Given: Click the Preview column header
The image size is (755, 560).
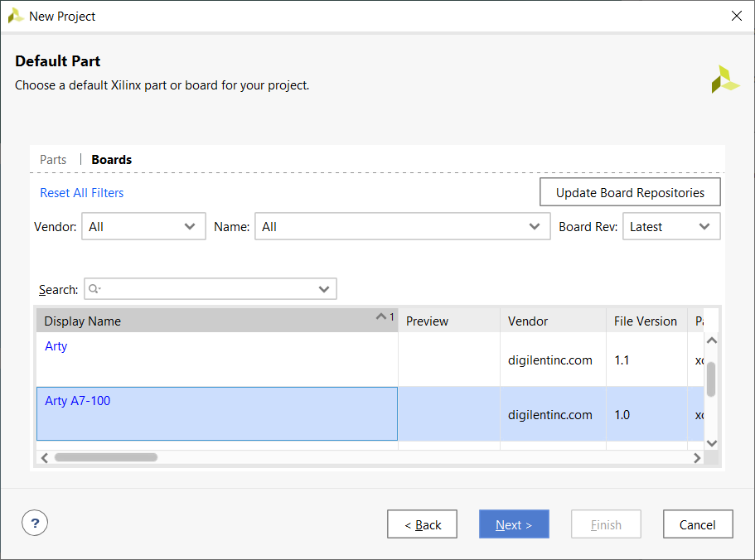Looking at the screenshot, I should [x=449, y=321].
